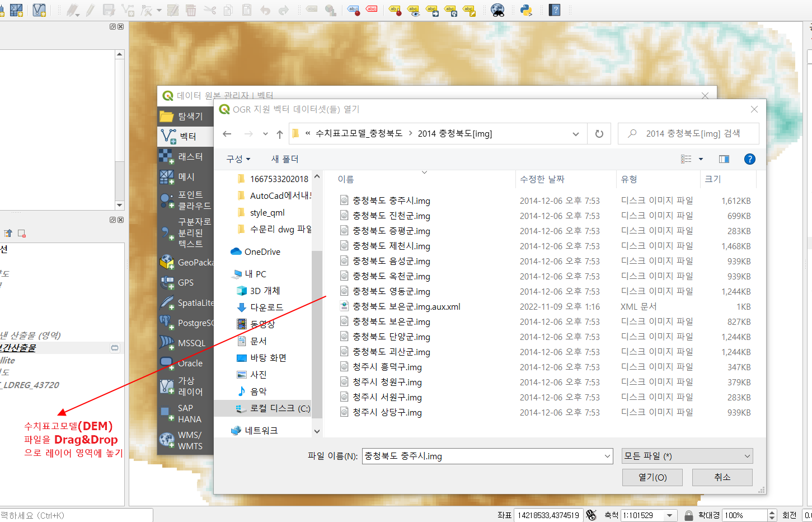Select the SAP HANA source tab
This screenshot has height=522, width=812.
[x=185, y=413]
